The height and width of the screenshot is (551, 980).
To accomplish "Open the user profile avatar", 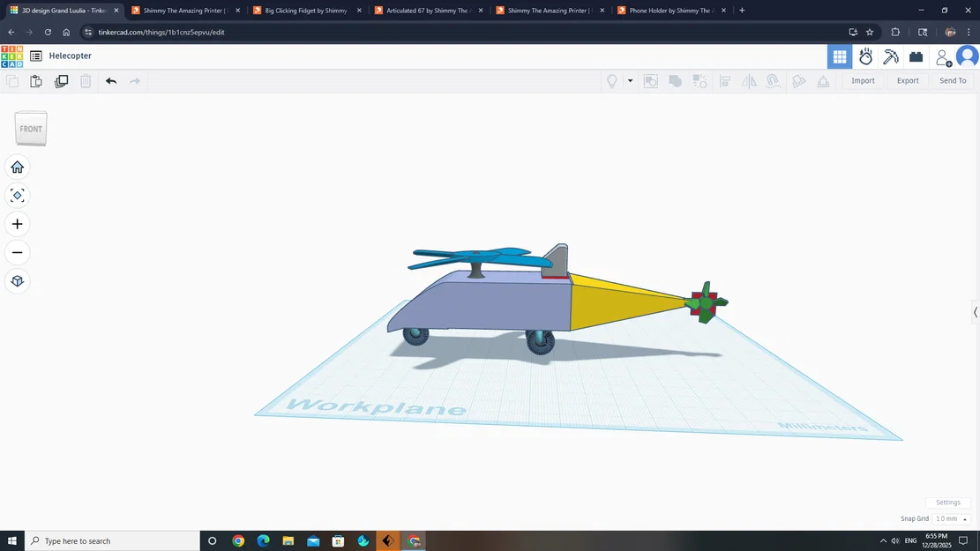I will click(x=968, y=56).
